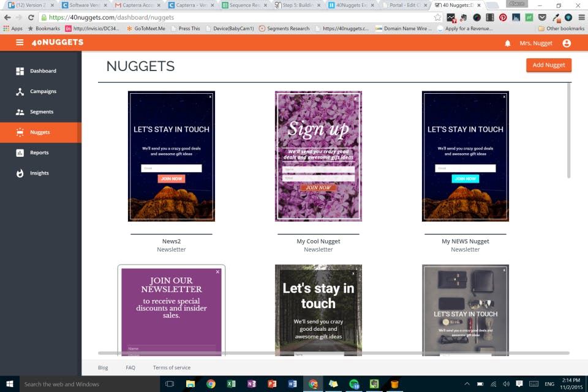Viewport: 588px width, 392px height.
Task: Click the ENG language indicator
Action: tap(549, 384)
